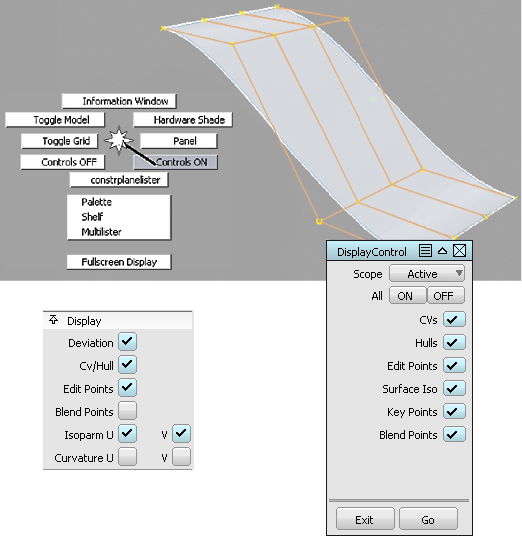Click the marking menu star center
The width and height of the screenshot is (522, 548).
[x=119, y=140]
